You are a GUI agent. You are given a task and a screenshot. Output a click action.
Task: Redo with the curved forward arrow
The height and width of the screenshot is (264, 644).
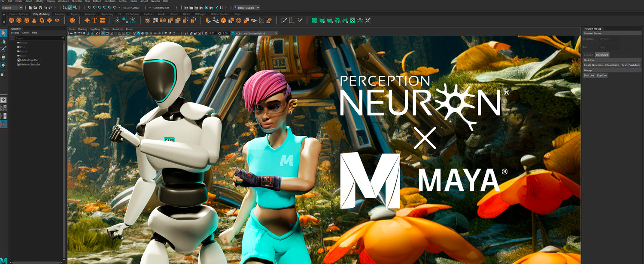[50, 8]
